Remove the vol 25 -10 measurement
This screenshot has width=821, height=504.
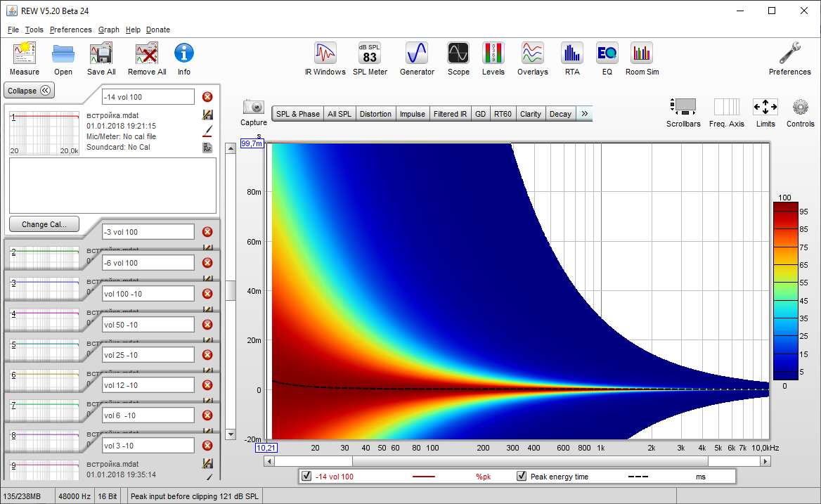click(x=207, y=355)
